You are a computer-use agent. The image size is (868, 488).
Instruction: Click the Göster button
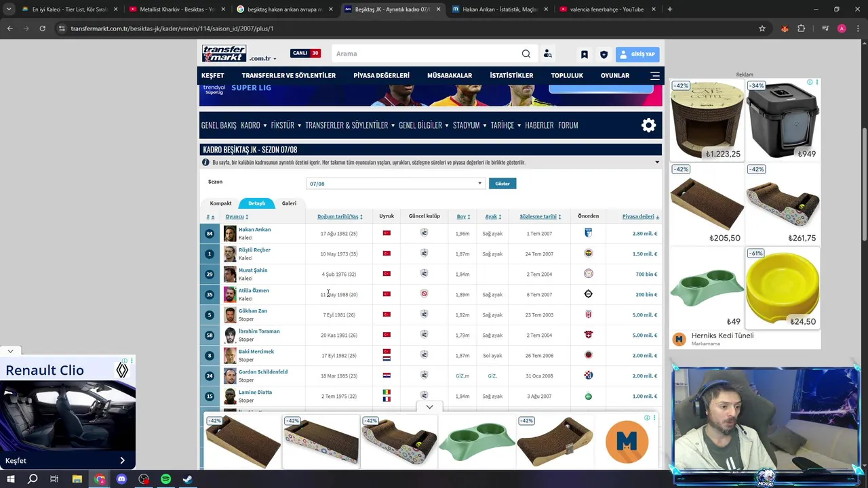click(x=502, y=184)
